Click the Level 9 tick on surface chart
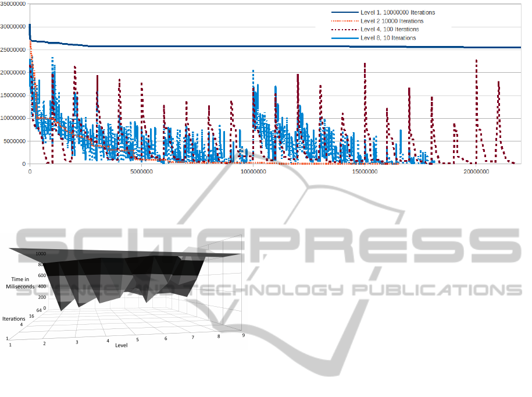532x397 pixels. point(243,334)
